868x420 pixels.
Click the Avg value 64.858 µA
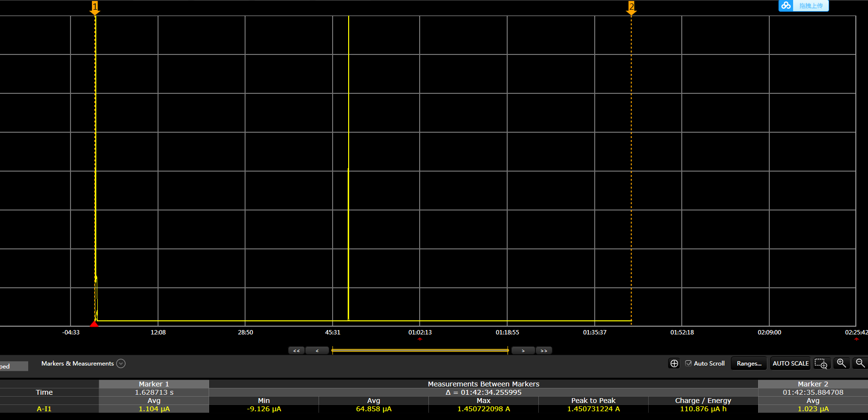tap(373, 409)
